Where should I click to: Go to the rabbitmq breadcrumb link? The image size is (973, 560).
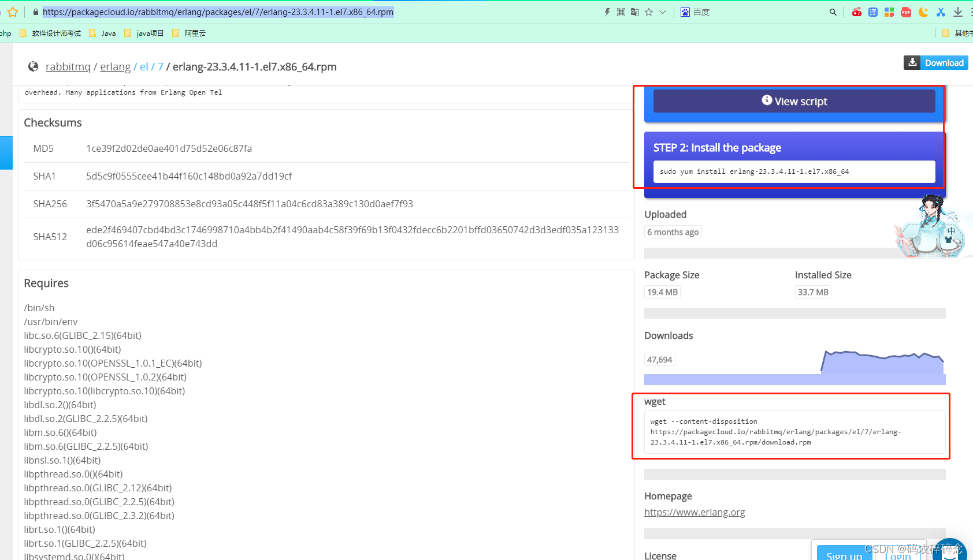(68, 67)
